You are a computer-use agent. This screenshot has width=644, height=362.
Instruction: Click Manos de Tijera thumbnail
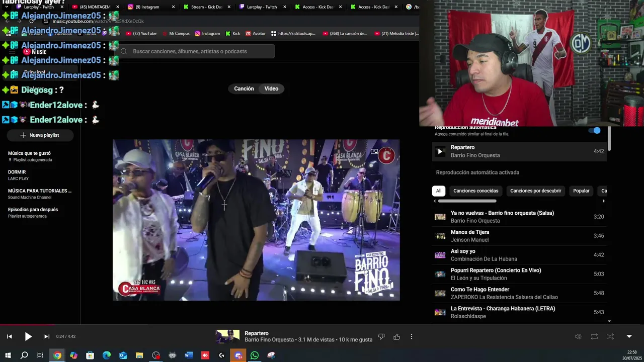[x=440, y=236]
